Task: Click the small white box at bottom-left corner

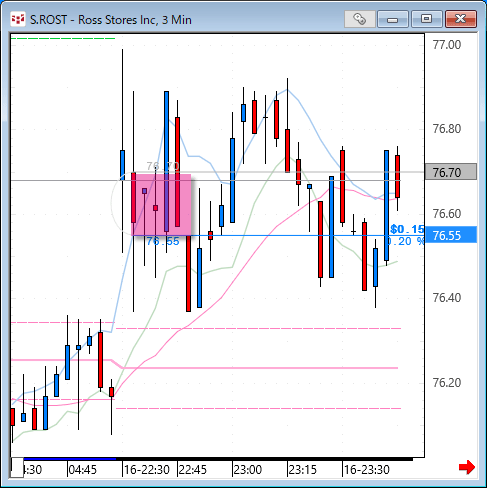Action: click(17, 467)
